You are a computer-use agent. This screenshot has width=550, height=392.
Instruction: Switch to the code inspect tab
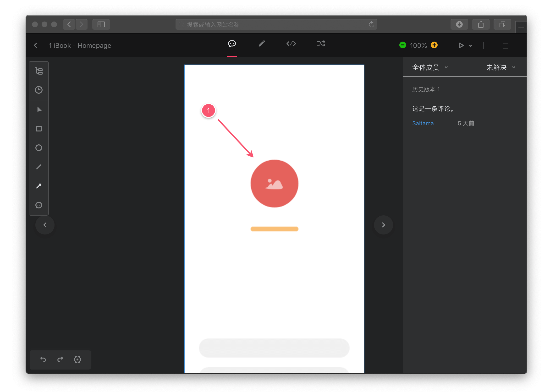click(x=291, y=44)
